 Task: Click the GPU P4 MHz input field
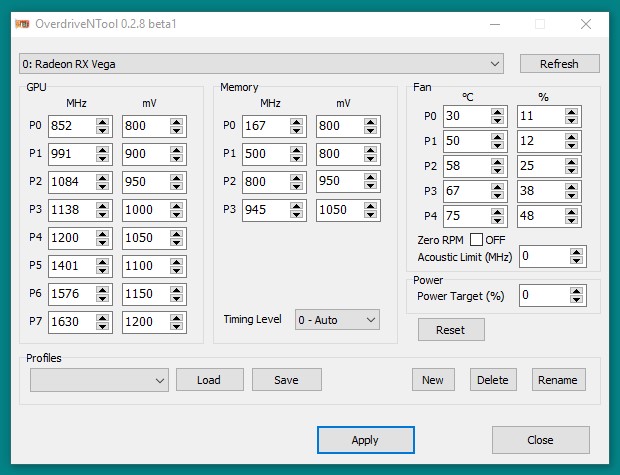(x=72, y=239)
